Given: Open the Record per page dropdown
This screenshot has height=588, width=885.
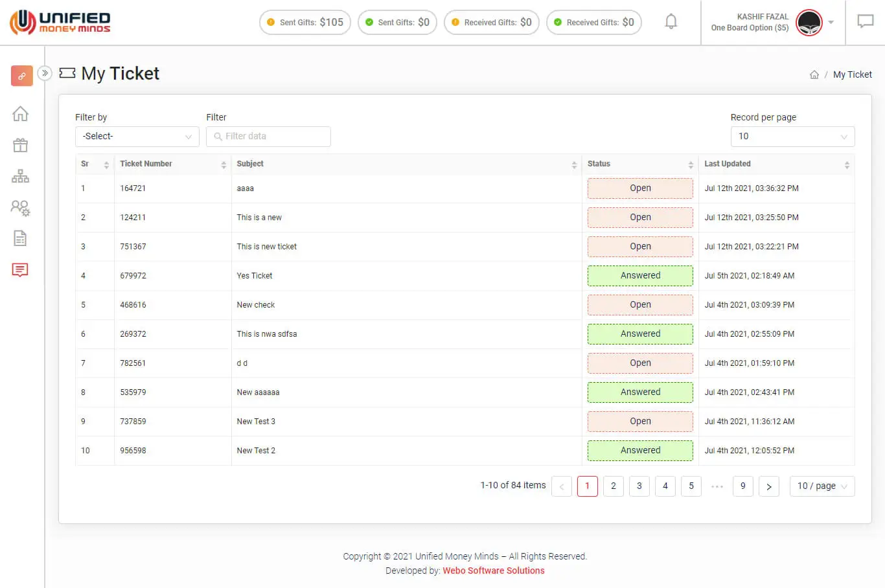Looking at the screenshot, I should click(792, 137).
